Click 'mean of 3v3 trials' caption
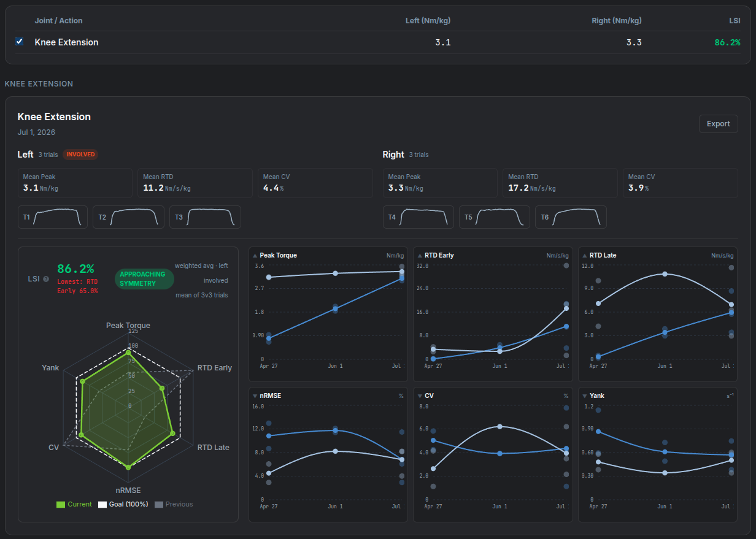This screenshot has width=756, height=539. click(201, 295)
